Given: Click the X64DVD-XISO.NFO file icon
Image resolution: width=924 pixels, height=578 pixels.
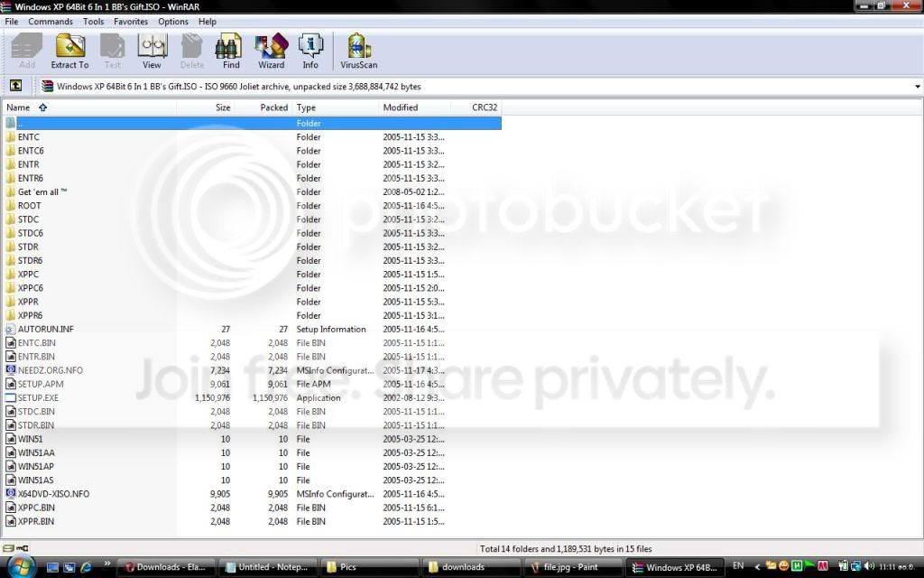Looking at the screenshot, I should coord(10,494).
